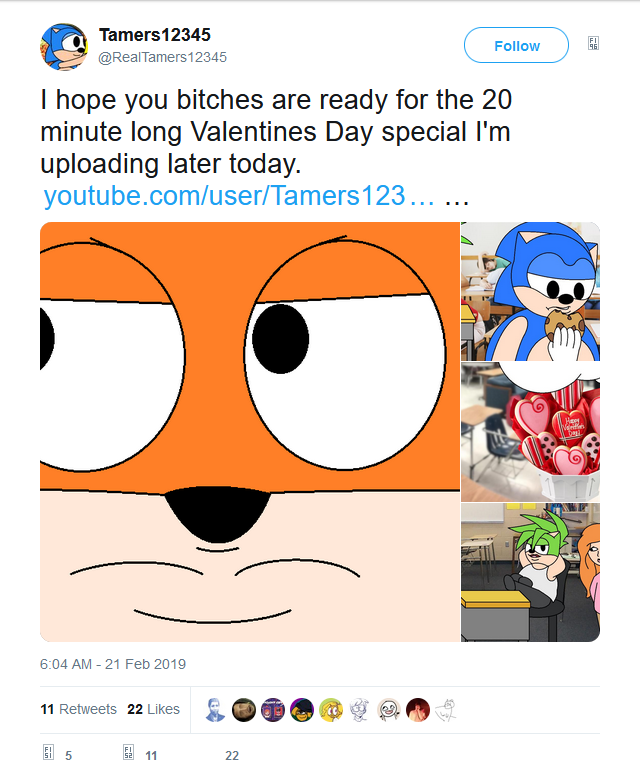The width and height of the screenshot is (640, 783).
Task: Click the Follow button
Action: pyautogui.click(x=516, y=46)
